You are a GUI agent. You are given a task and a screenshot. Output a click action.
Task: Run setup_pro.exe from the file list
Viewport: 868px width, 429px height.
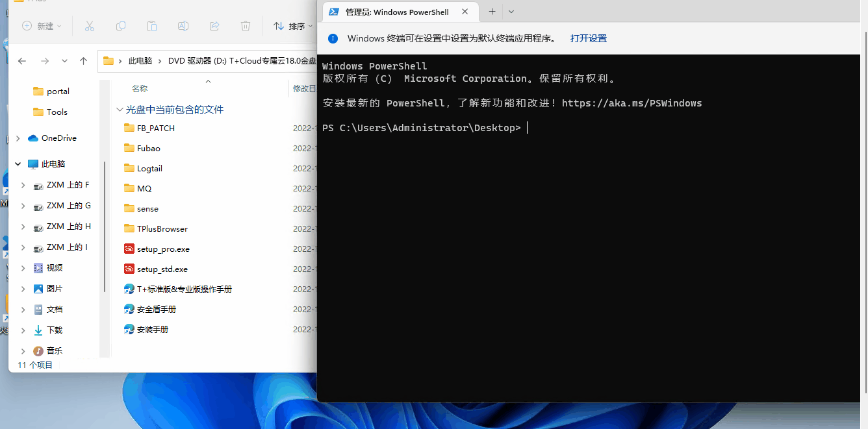[x=163, y=249]
